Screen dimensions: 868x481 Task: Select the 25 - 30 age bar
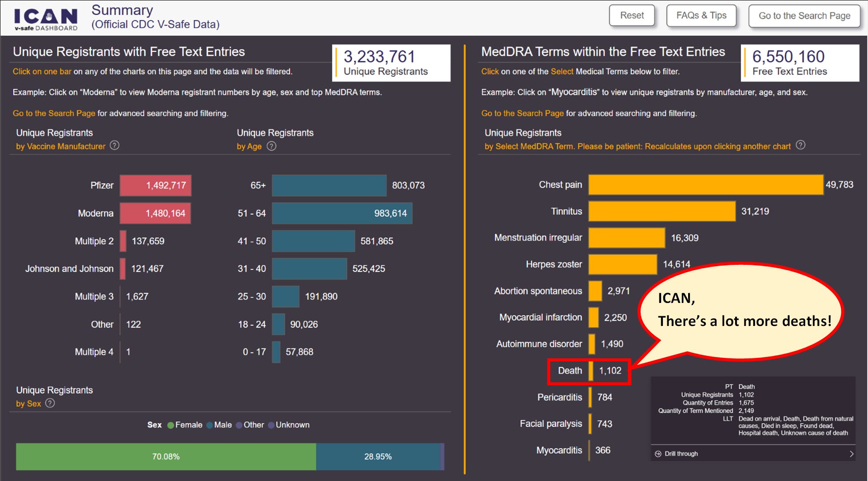point(286,296)
